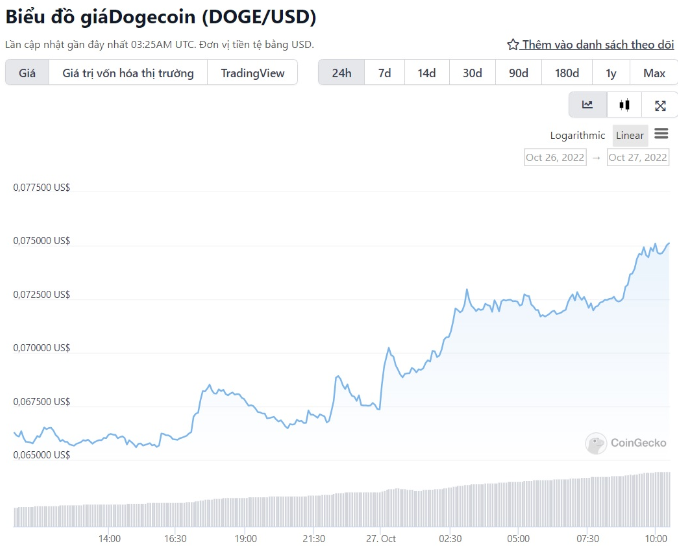The width and height of the screenshot is (678, 549).
Task: Toggle Logarithmic chart scale
Action: coord(577,136)
